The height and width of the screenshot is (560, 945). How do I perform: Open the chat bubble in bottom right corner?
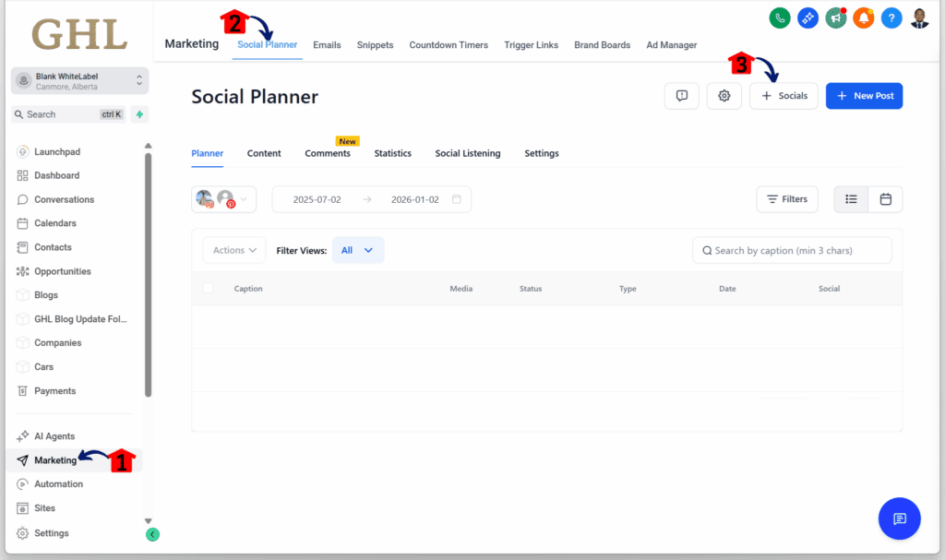pos(899,518)
